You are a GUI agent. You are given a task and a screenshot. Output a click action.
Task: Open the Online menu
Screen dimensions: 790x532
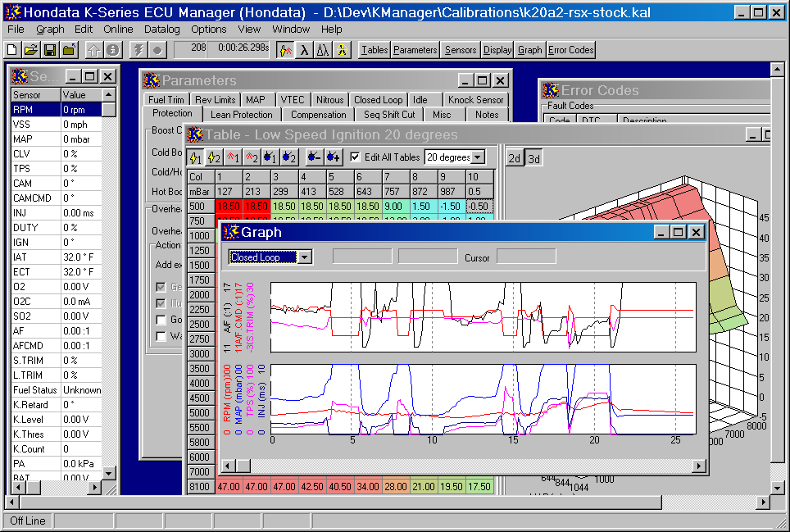(x=118, y=30)
